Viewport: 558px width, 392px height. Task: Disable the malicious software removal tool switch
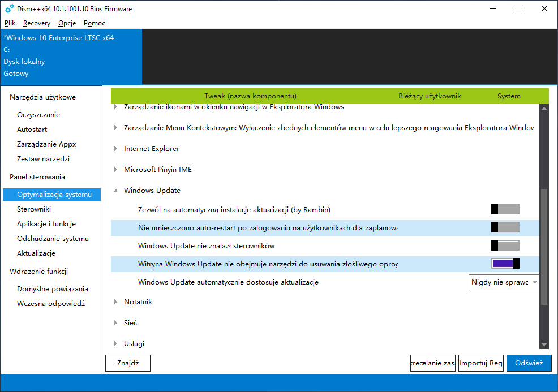pyautogui.click(x=505, y=264)
